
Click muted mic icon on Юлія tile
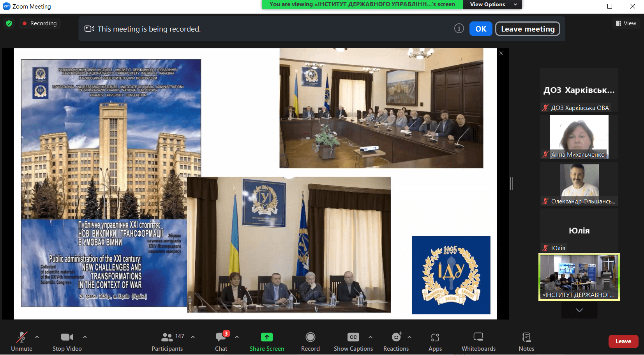click(x=545, y=248)
